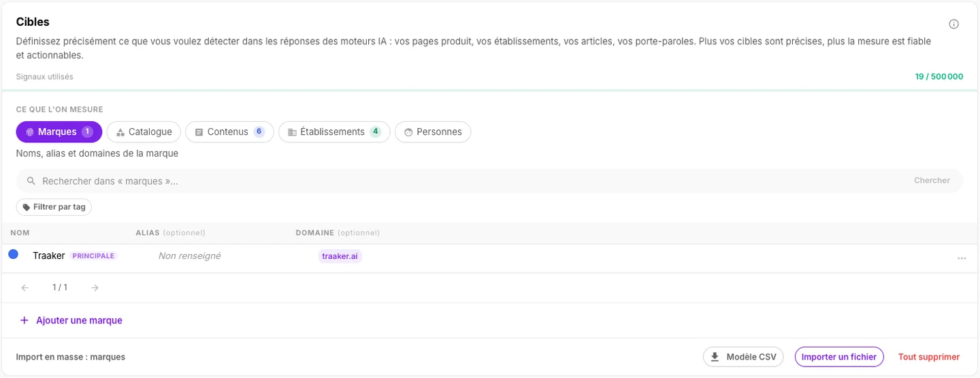Click the count badge 4 on Établissements

point(375,131)
